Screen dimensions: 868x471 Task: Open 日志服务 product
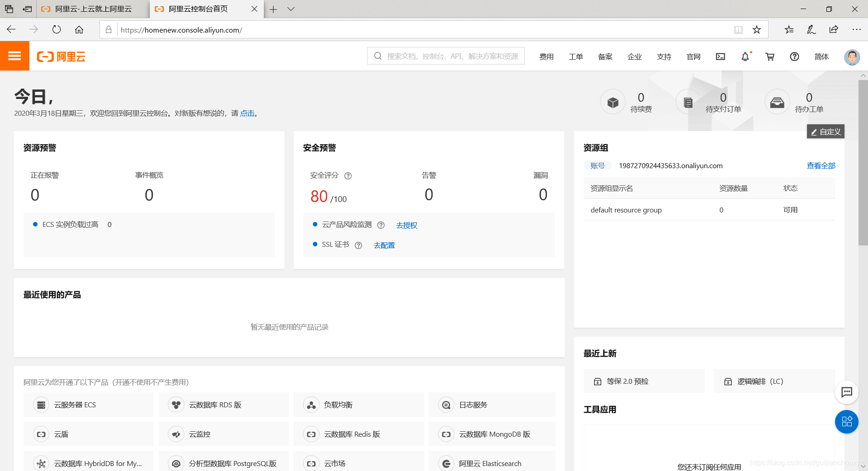(x=492, y=405)
